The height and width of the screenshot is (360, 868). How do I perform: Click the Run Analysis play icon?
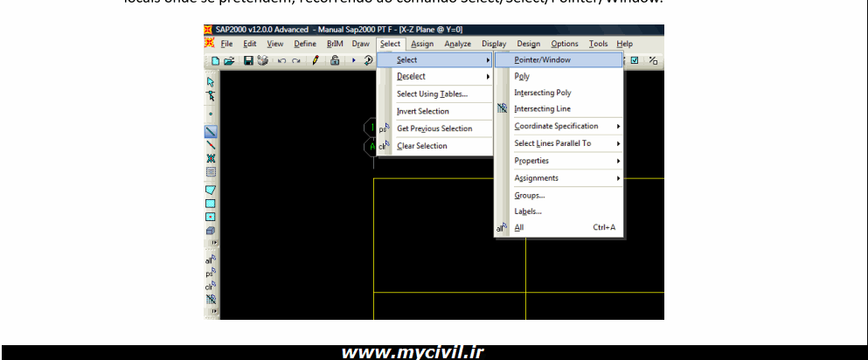click(x=354, y=61)
